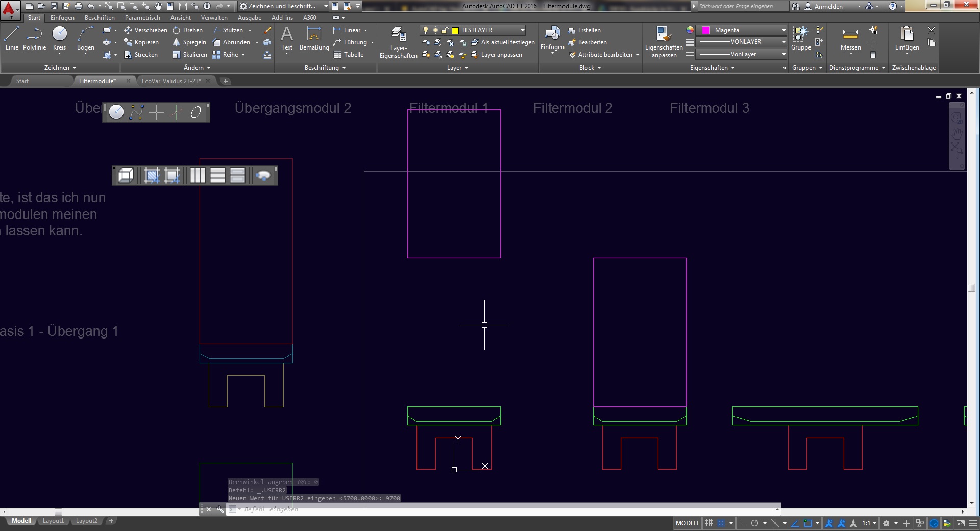The height and width of the screenshot is (531, 980).
Task: Toggle hardware acceleration blue circle icon
Action: [x=934, y=523]
